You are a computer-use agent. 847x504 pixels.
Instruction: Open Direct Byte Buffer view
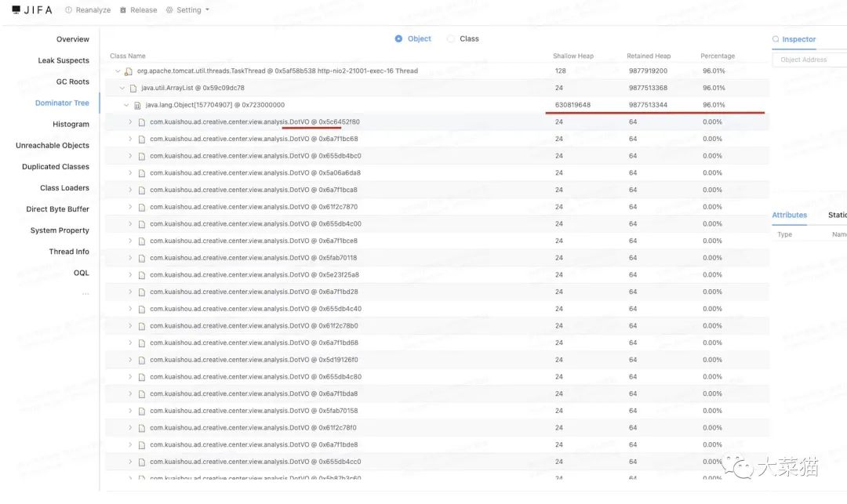tap(58, 208)
